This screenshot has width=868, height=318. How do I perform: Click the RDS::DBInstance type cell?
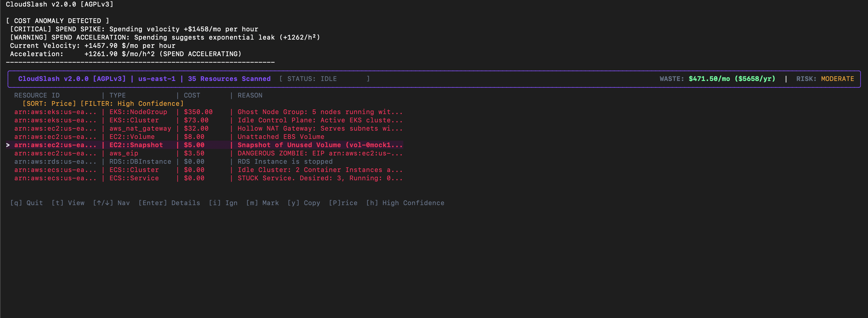pyautogui.click(x=140, y=162)
